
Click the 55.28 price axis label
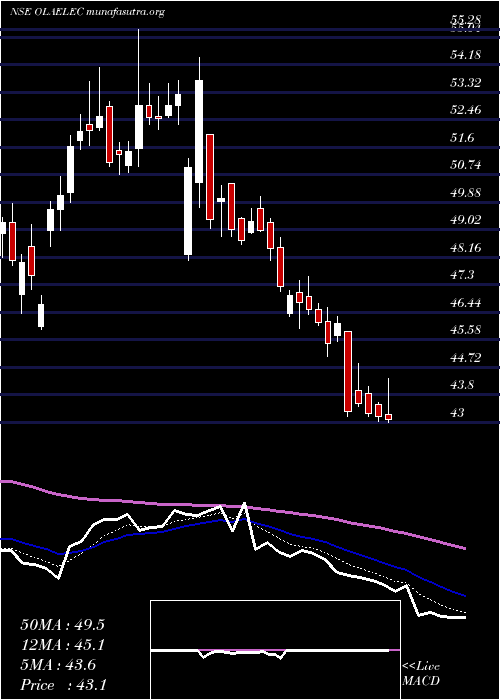[x=466, y=20]
